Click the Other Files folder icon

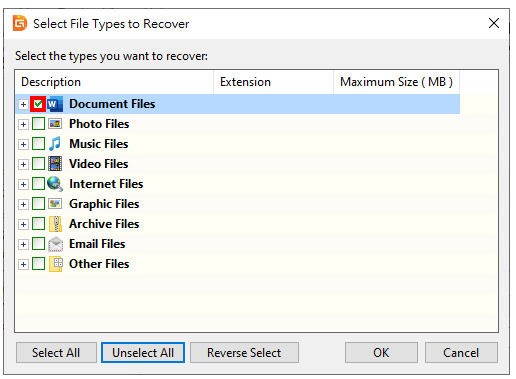click(55, 264)
